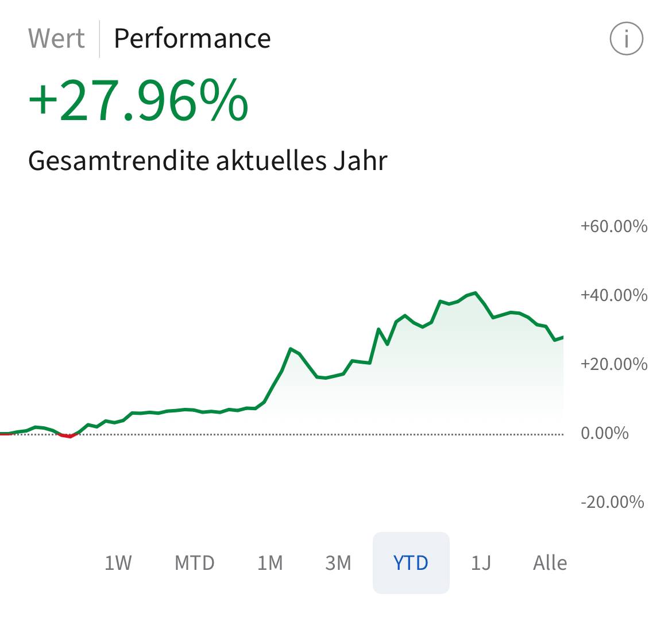Show the Alle (all time) range
This screenshot has width=672, height=621.
tap(550, 562)
